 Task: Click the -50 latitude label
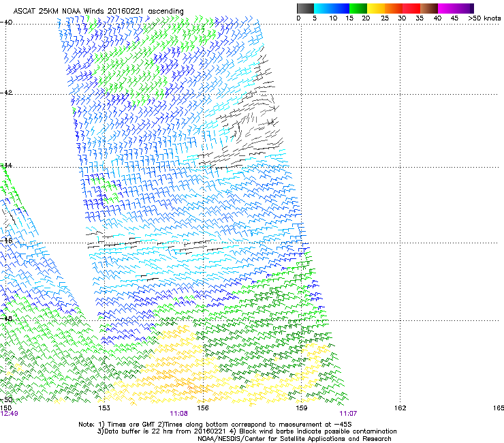point(6,400)
